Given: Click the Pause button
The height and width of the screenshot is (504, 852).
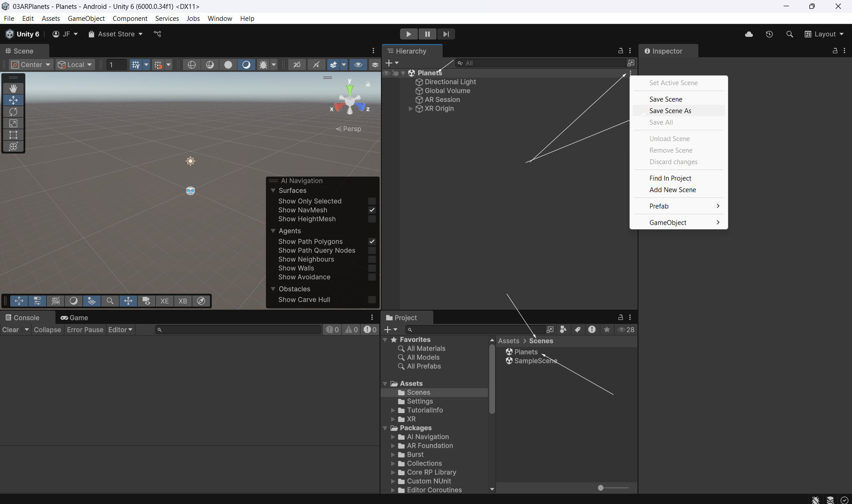Looking at the screenshot, I should pos(427,34).
